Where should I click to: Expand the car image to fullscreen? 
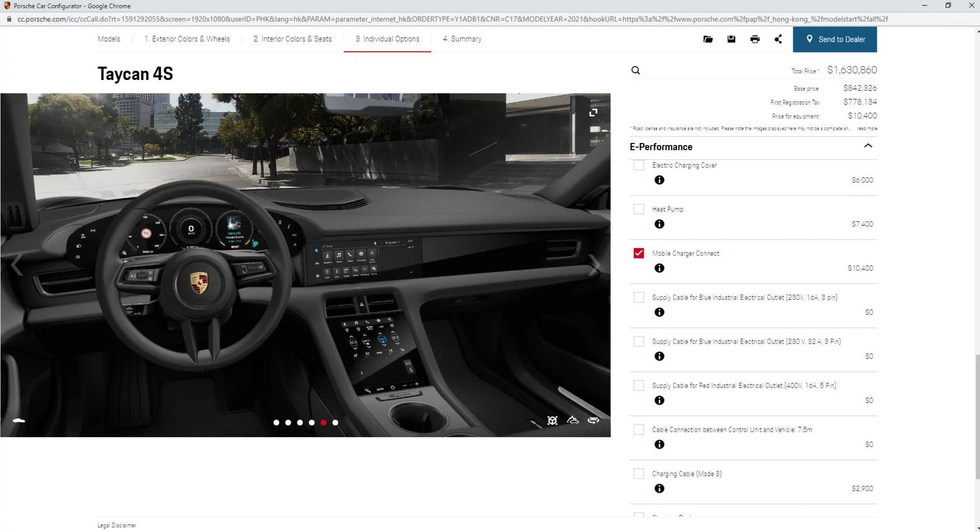pos(593,112)
